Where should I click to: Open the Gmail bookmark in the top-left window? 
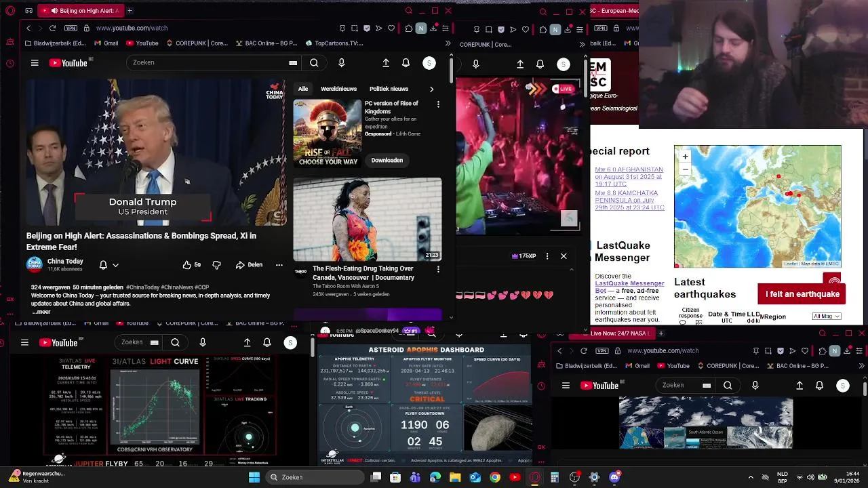tap(106, 43)
